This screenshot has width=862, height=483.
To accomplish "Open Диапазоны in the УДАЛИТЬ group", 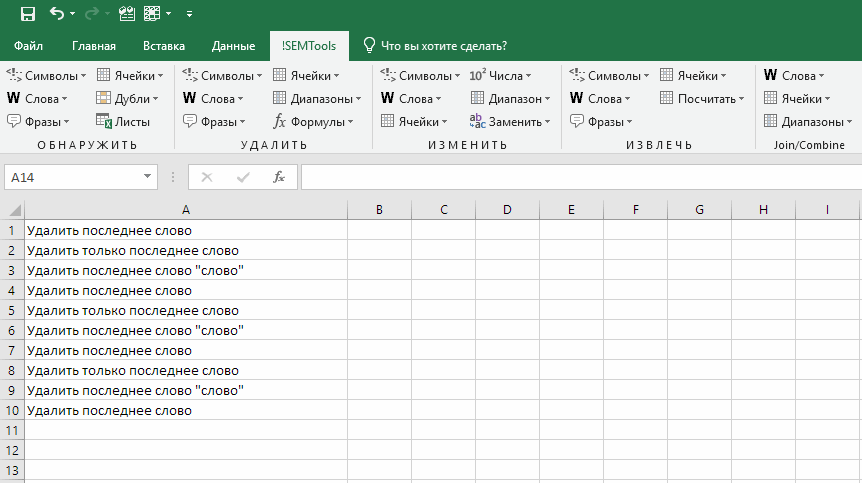I will (x=317, y=99).
